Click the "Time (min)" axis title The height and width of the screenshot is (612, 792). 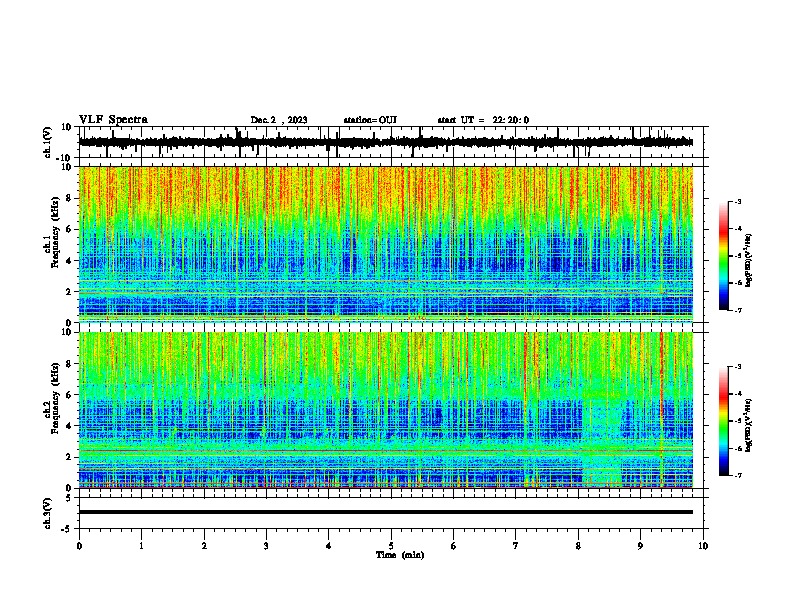(x=400, y=555)
